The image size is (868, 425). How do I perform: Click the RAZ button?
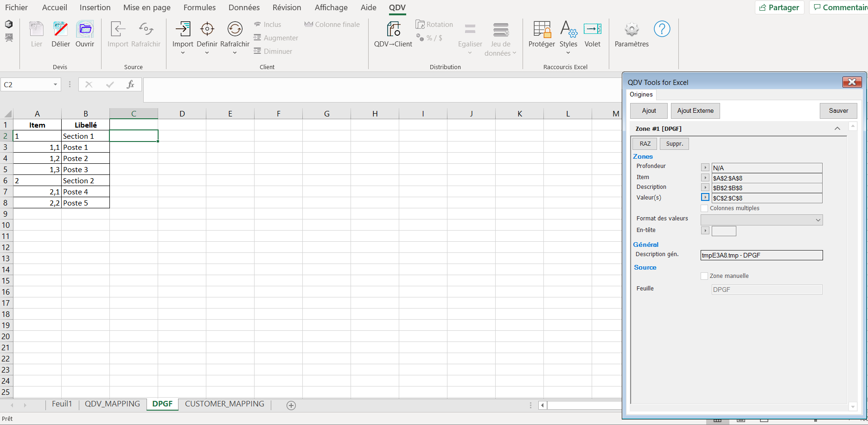point(645,144)
